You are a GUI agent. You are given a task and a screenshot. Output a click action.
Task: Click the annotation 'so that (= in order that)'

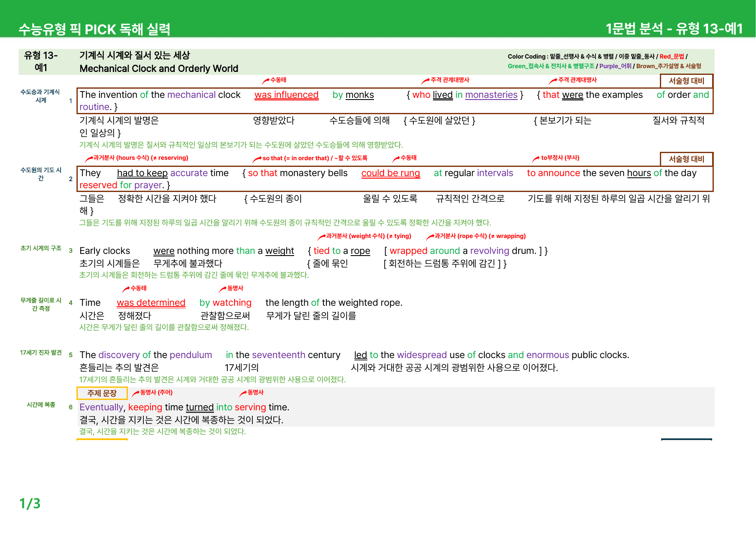coord(296,158)
